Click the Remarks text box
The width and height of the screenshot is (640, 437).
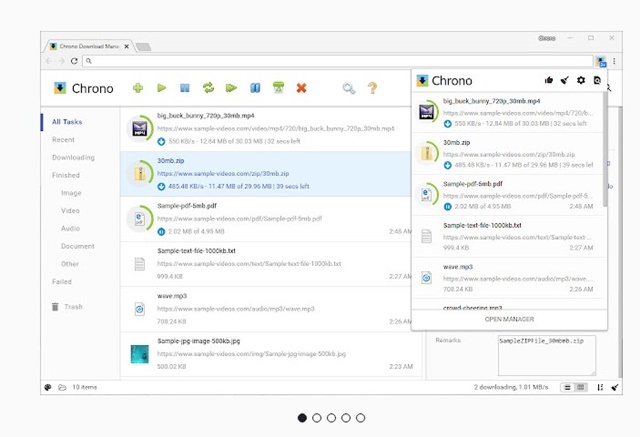pyautogui.click(x=547, y=355)
